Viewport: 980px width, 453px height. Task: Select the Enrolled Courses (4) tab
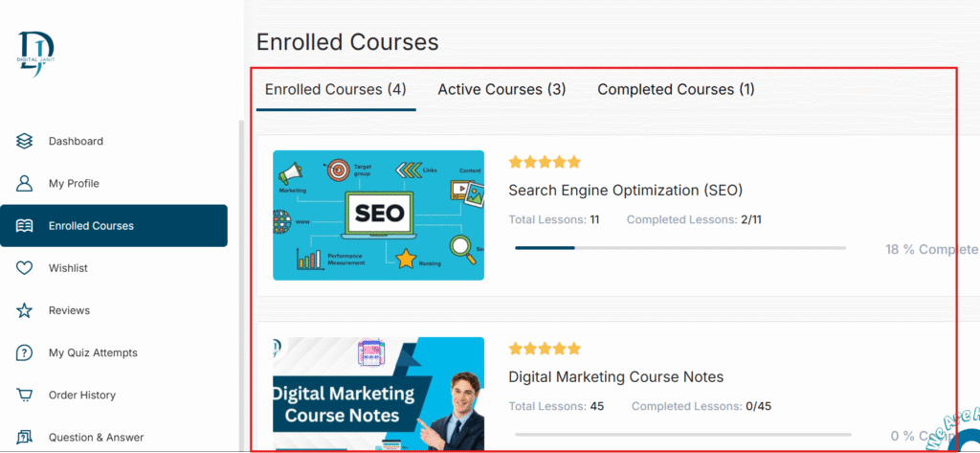(x=336, y=90)
